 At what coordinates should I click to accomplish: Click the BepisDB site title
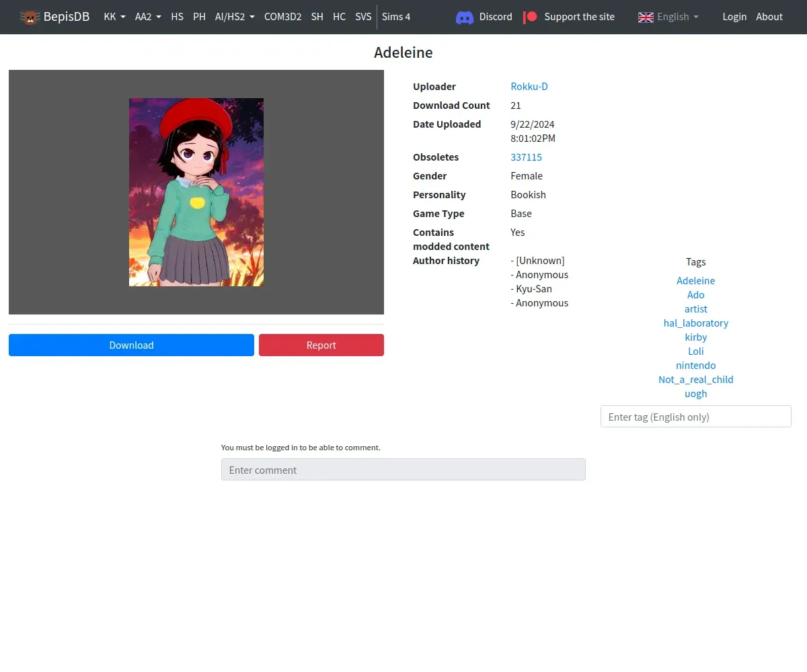(x=67, y=17)
